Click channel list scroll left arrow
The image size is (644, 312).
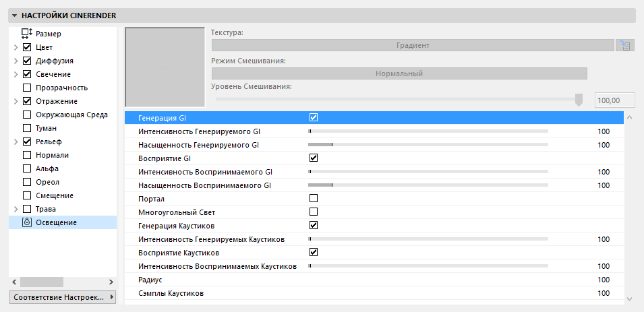pyautogui.click(x=14, y=282)
